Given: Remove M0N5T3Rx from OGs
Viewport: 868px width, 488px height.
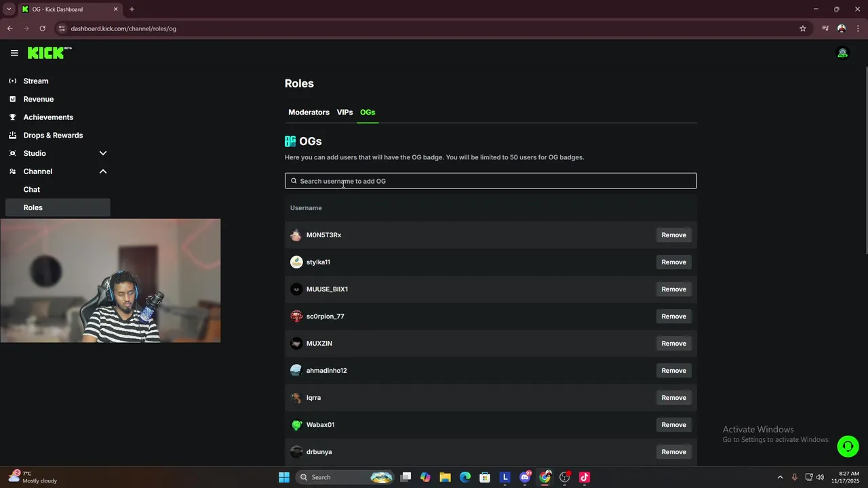Looking at the screenshot, I should point(673,235).
